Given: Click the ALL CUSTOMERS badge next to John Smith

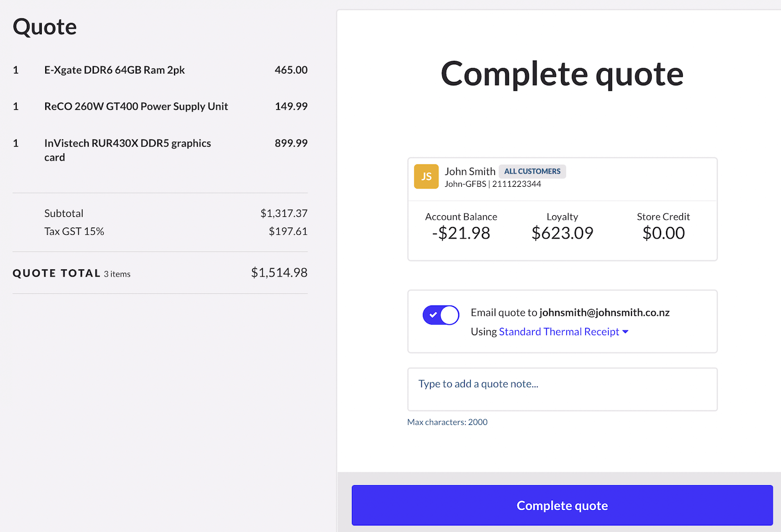Looking at the screenshot, I should (532, 171).
